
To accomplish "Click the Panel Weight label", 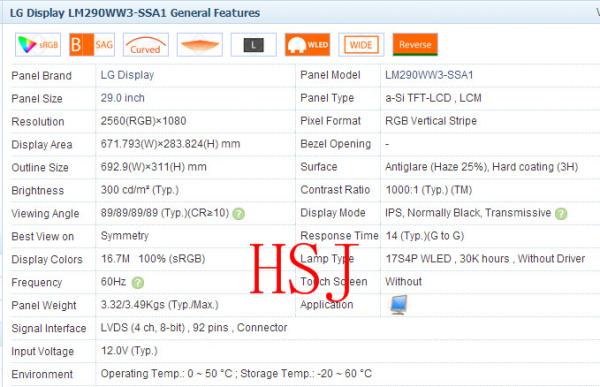I will [x=44, y=305].
